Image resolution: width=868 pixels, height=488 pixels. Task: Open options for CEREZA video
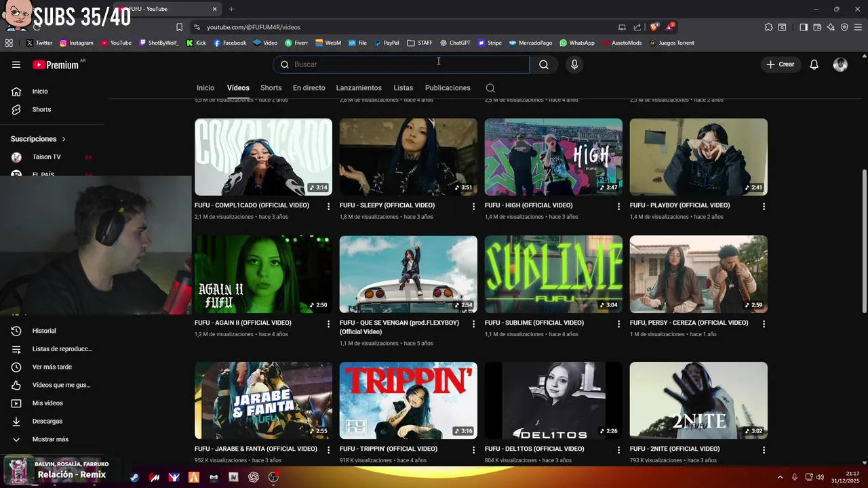764,324
